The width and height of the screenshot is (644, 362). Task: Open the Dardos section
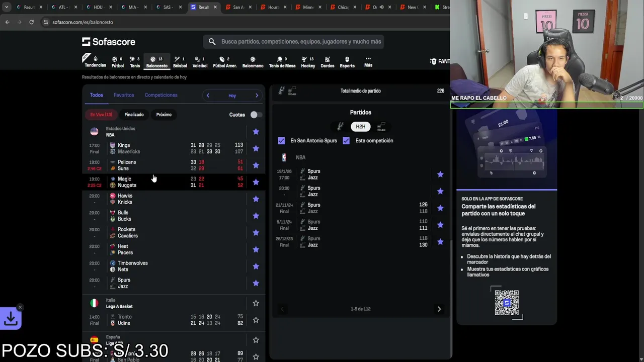tap(327, 62)
